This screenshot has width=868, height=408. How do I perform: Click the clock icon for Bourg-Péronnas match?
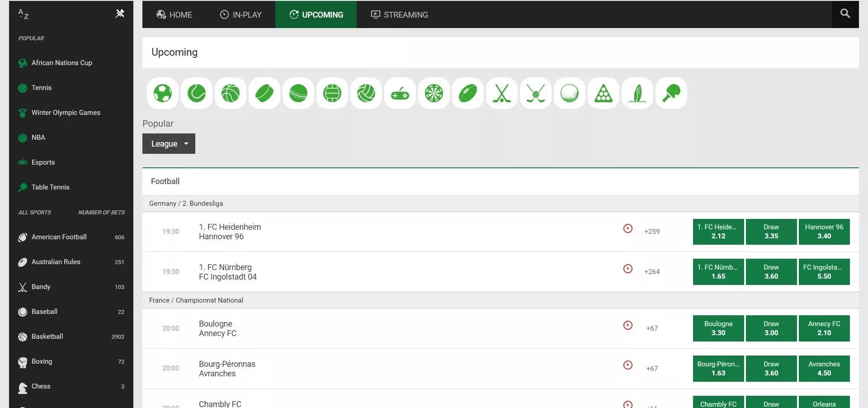[x=628, y=365]
